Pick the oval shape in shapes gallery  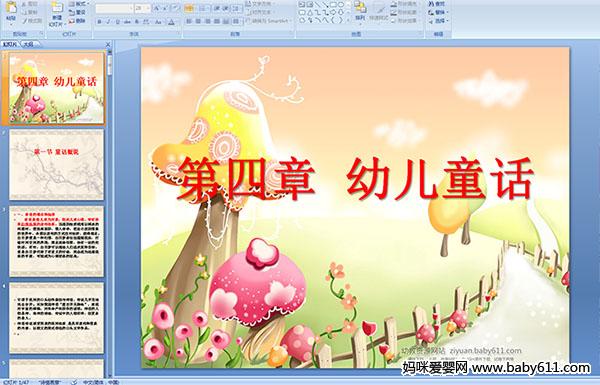[x=341, y=4]
